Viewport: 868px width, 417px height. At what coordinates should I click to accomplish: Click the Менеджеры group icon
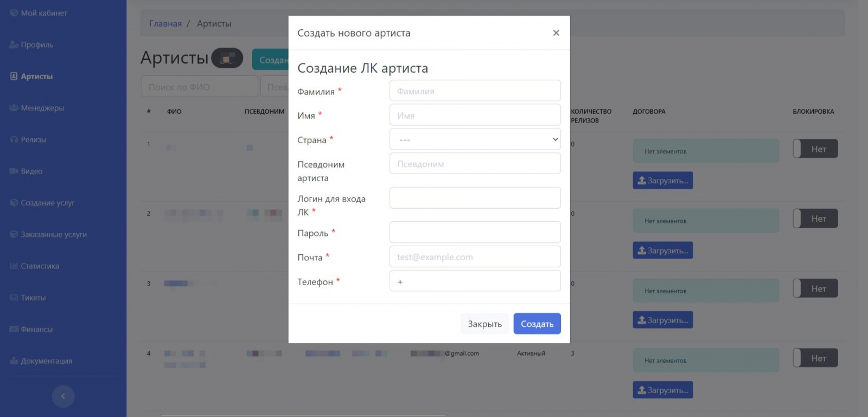tap(14, 108)
